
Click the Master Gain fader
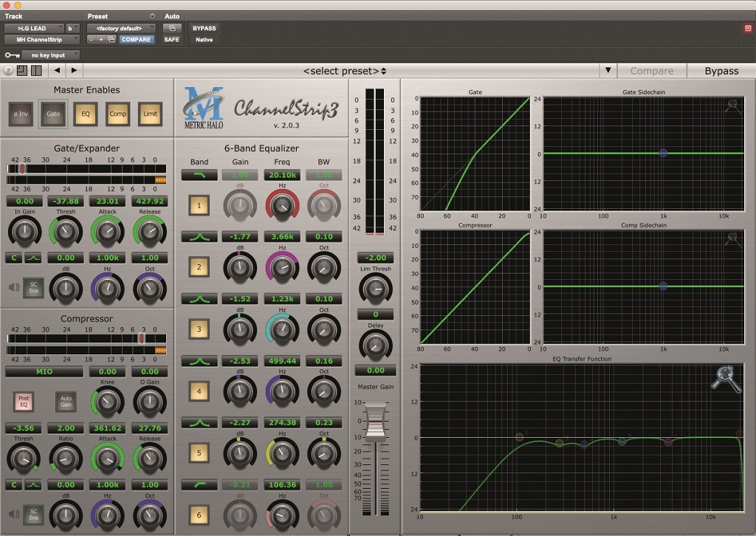point(376,423)
